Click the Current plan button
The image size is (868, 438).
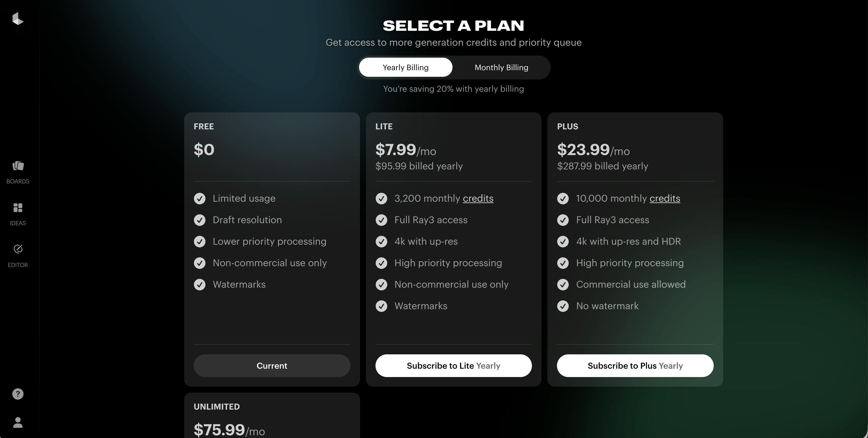point(272,365)
